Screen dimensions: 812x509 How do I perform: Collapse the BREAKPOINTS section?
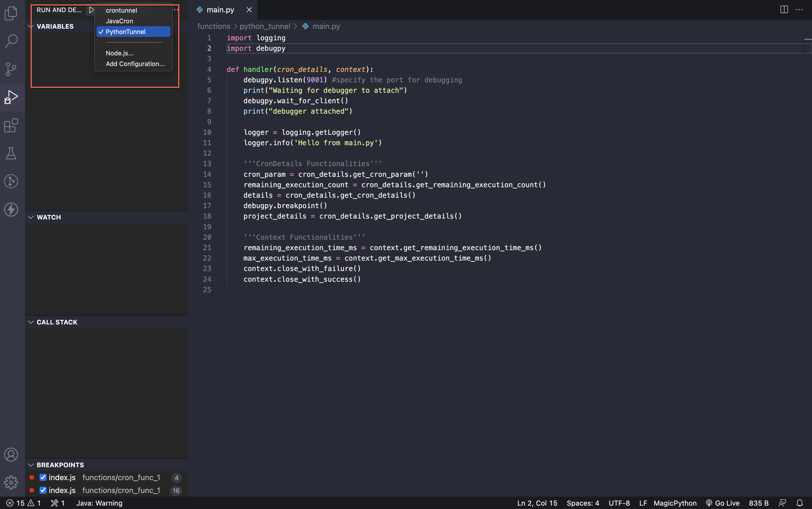point(31,465)
